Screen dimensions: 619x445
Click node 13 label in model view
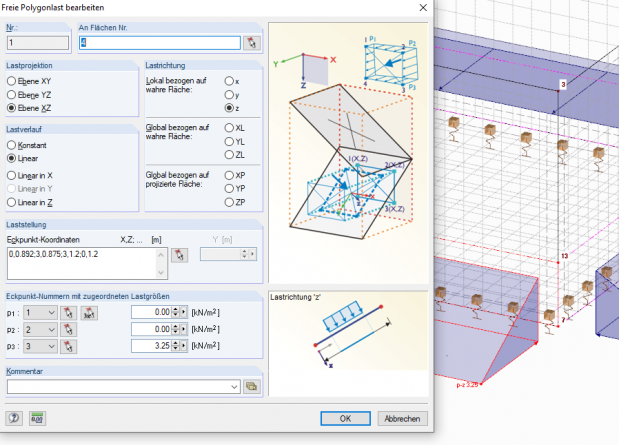pos(565,256)
